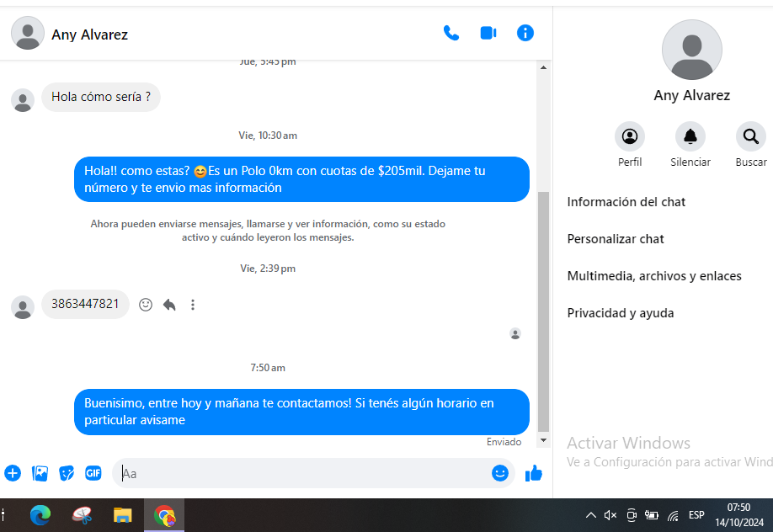The width and height of the screenshot is (773, 532).
Task: Click the chat scrollbar down arrow
Action: (543, 440)
